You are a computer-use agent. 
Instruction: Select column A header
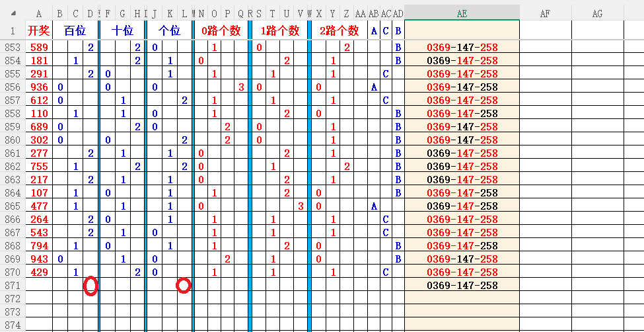tap(39, 14)
